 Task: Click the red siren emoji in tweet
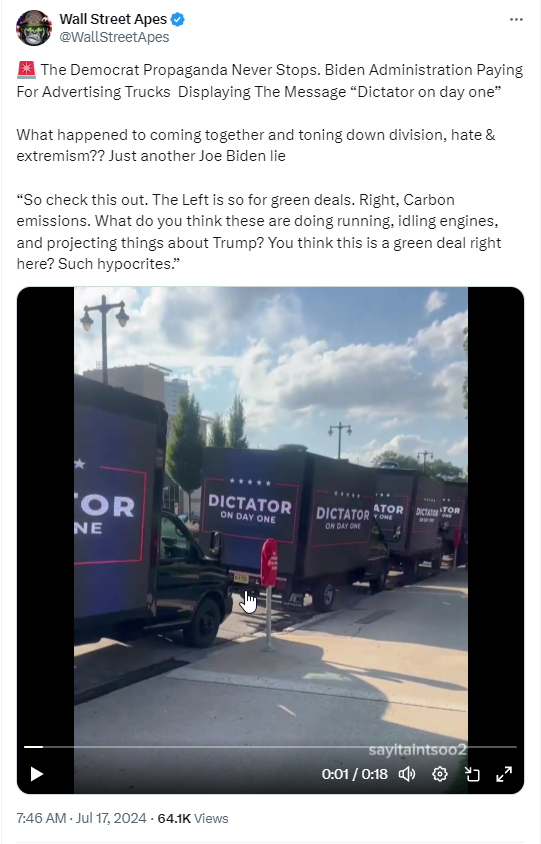(26, 69)
